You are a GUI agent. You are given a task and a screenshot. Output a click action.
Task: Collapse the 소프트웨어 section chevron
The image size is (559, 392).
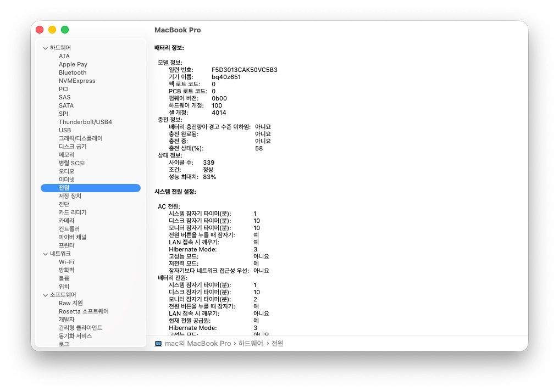[x=45, y=295]
